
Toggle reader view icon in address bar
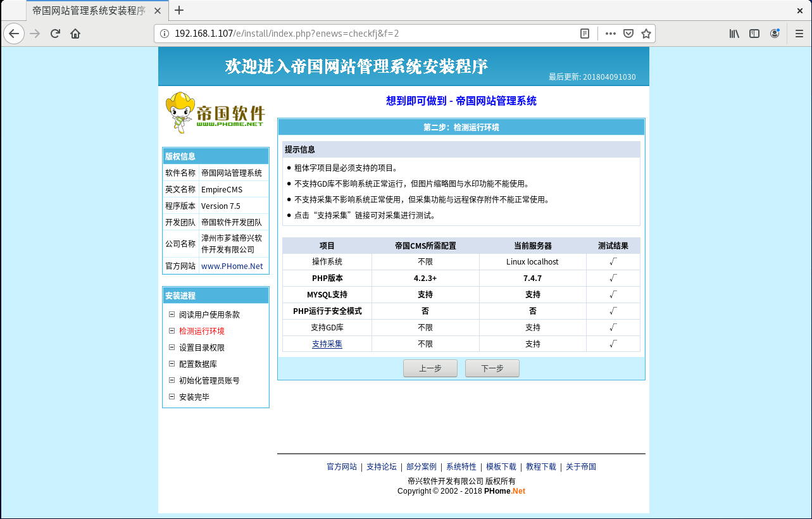[x=585, y=34]
